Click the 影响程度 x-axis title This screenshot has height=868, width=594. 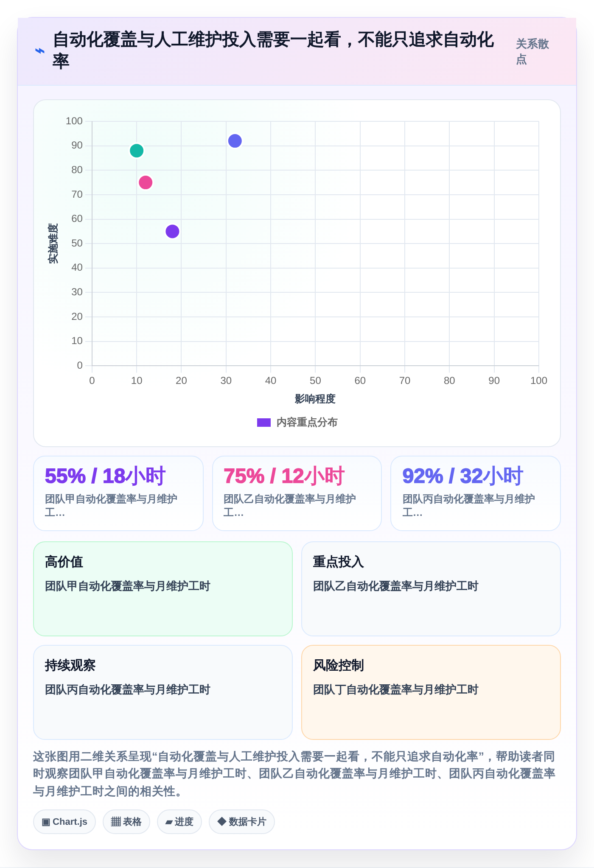315,399
